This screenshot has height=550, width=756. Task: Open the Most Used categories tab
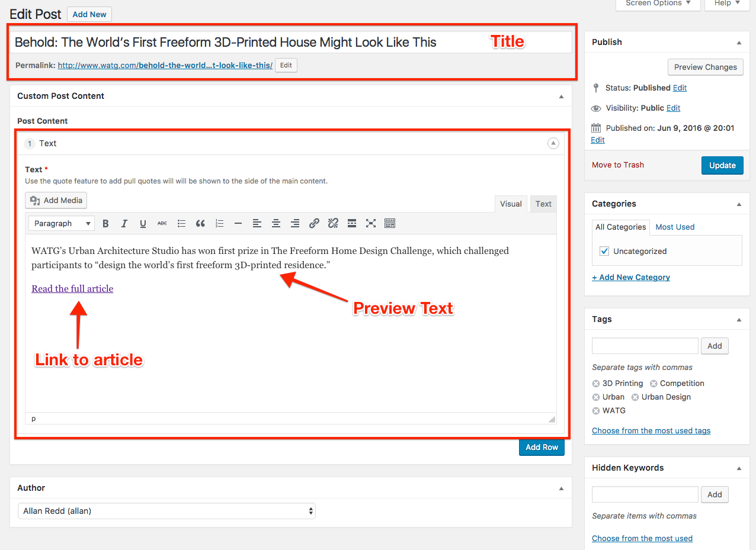675,227
